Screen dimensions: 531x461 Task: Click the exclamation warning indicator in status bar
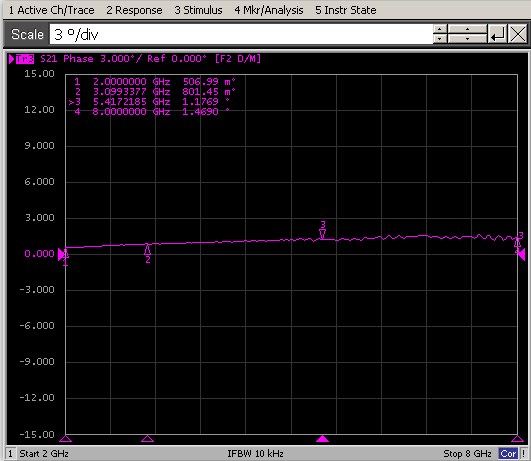pos(524,454)
